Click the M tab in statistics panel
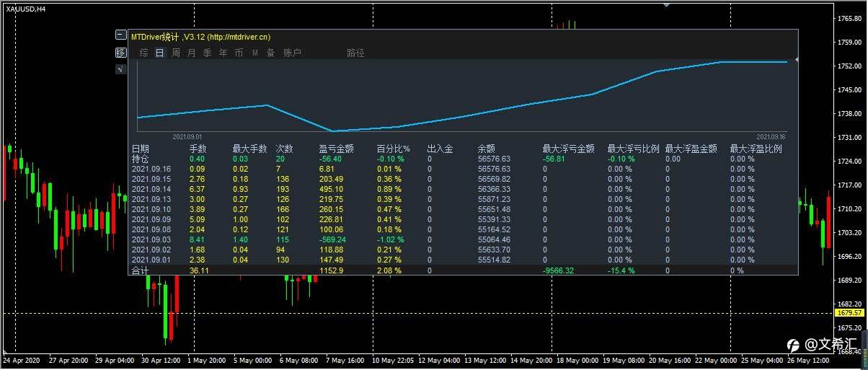 click(255, 53)
